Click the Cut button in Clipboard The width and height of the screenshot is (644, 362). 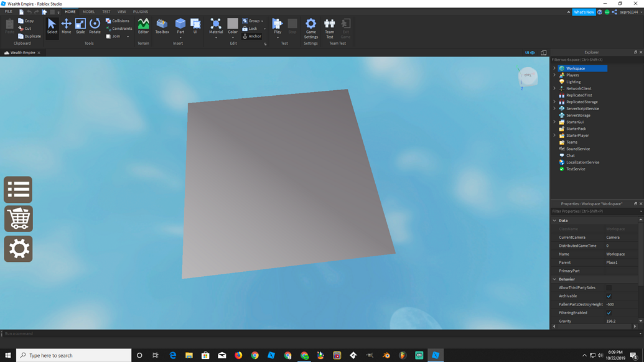click(x=25, y=29)
